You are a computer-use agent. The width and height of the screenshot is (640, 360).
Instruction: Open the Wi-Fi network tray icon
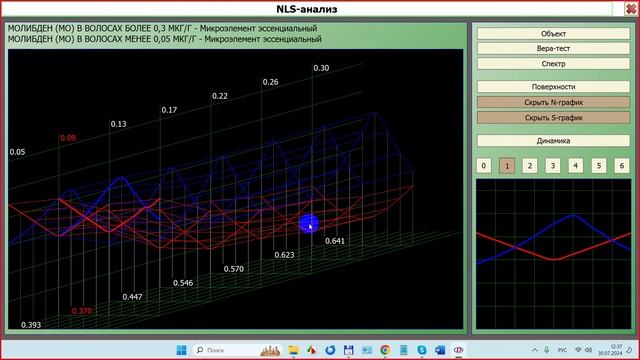pyautogui.click(x=578, y=350)
